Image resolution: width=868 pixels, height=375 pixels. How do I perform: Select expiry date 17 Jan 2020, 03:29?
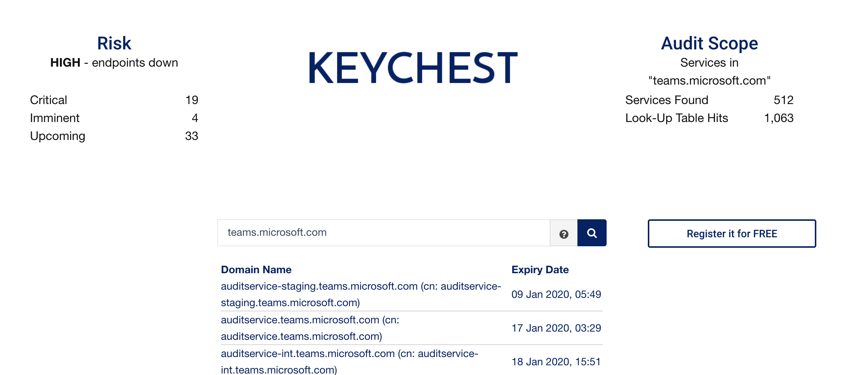click(556, 328)
